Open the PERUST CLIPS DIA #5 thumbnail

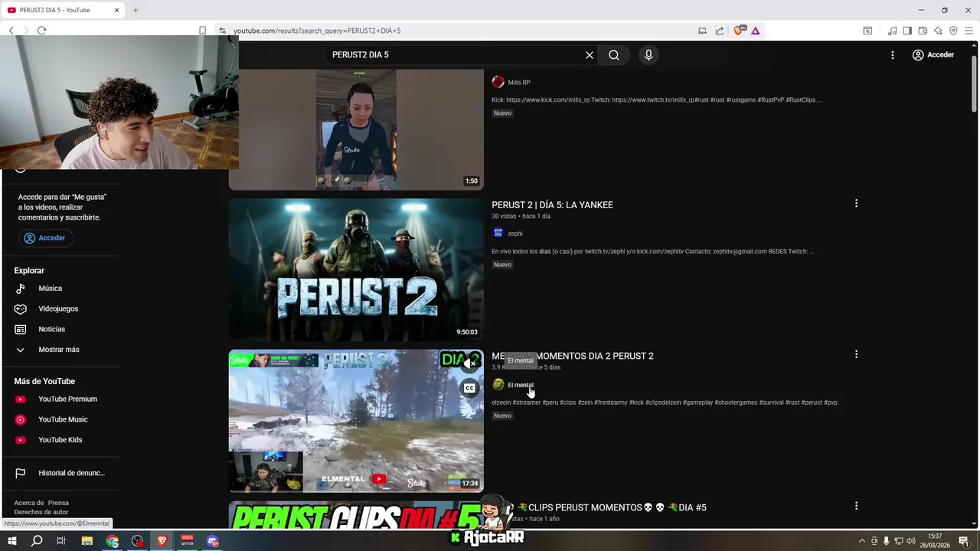point(356,516)
